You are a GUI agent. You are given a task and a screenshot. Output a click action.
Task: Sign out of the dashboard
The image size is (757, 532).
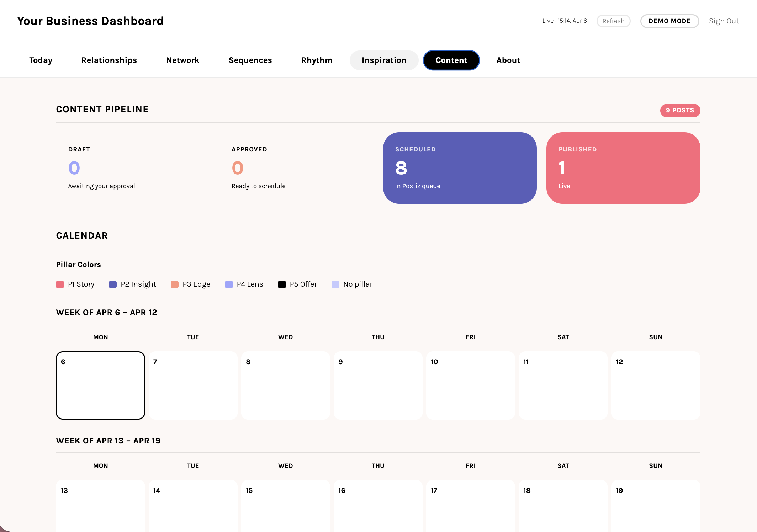point(724,21)
